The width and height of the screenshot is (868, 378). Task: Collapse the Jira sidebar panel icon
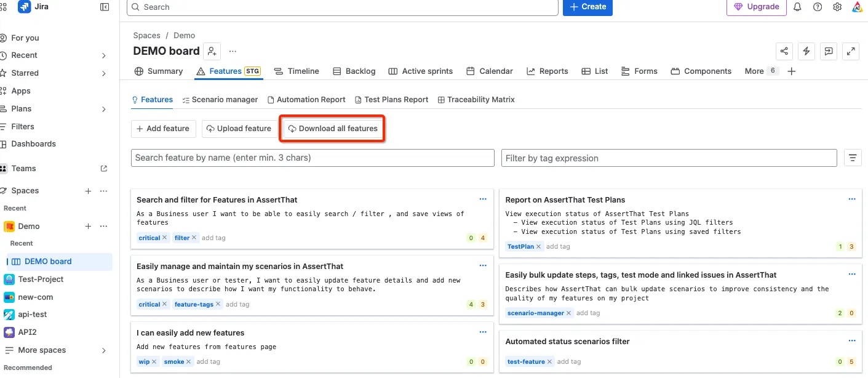[105, 7]
